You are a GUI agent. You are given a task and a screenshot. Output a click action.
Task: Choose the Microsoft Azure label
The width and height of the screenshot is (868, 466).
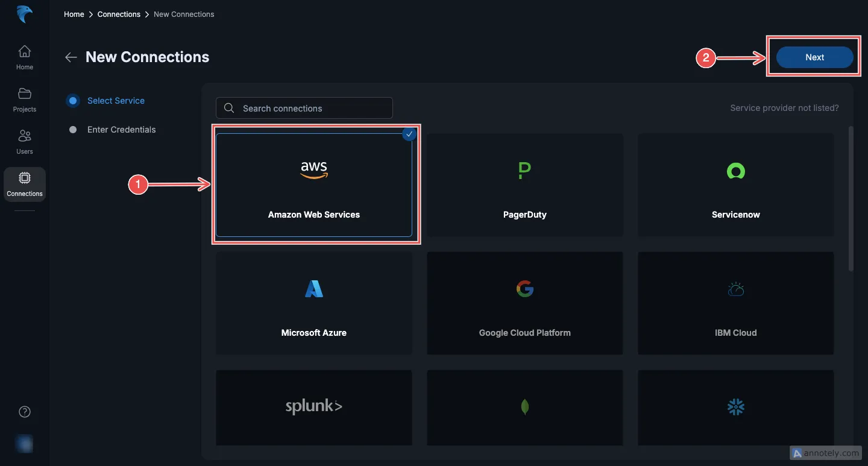(314, 333)
